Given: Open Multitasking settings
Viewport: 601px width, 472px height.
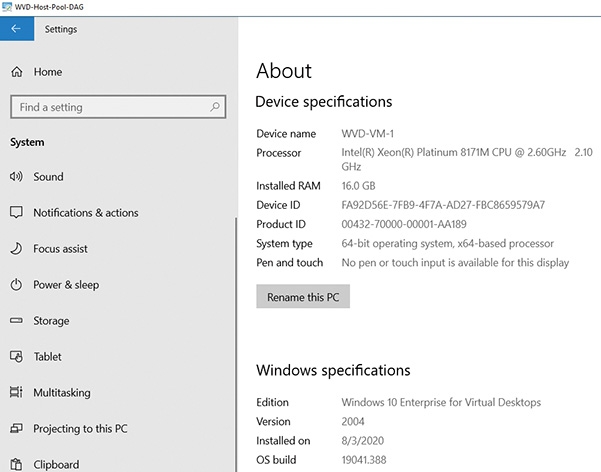Looking at the screenshot, I should pos(62,392).
